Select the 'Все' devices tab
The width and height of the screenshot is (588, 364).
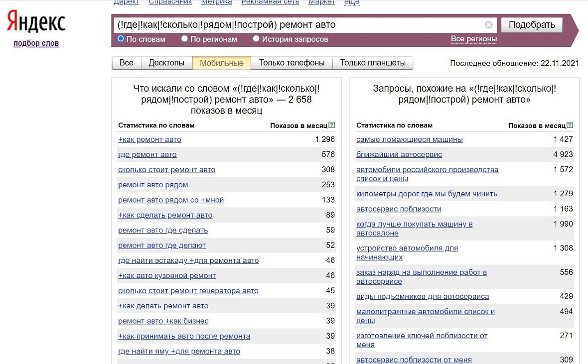pyautogui.click(x=127, y=63)
